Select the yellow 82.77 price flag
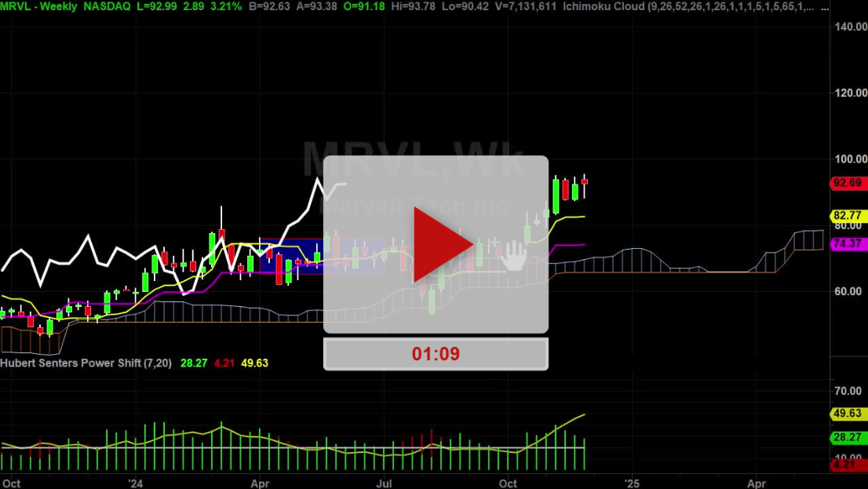This screenshot has height=489, width=868. (848, 214)
